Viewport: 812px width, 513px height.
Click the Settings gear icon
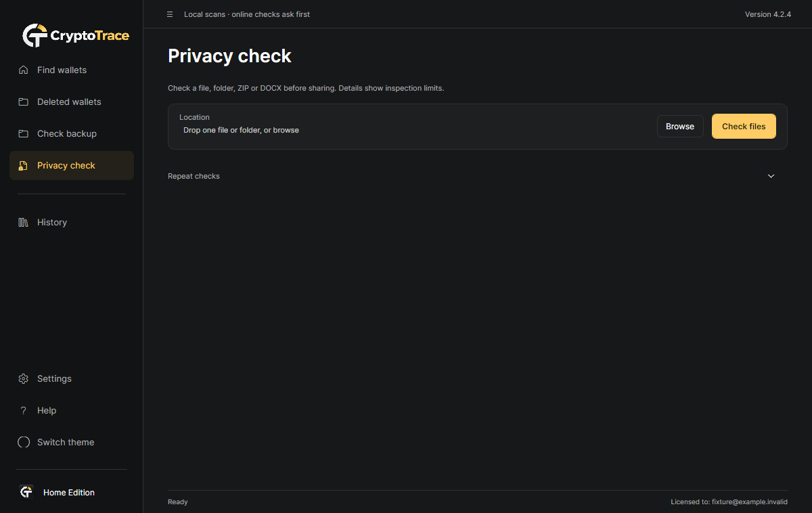24,378
